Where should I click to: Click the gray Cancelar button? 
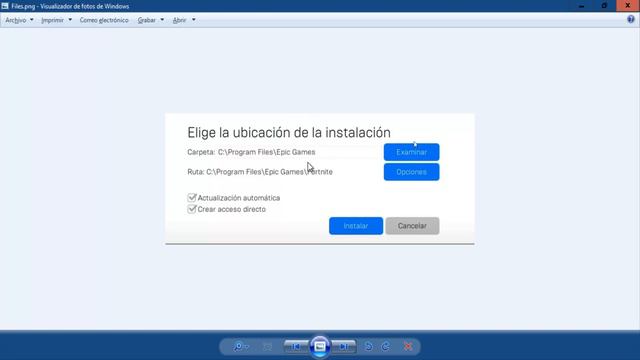(x=412, y=226)
